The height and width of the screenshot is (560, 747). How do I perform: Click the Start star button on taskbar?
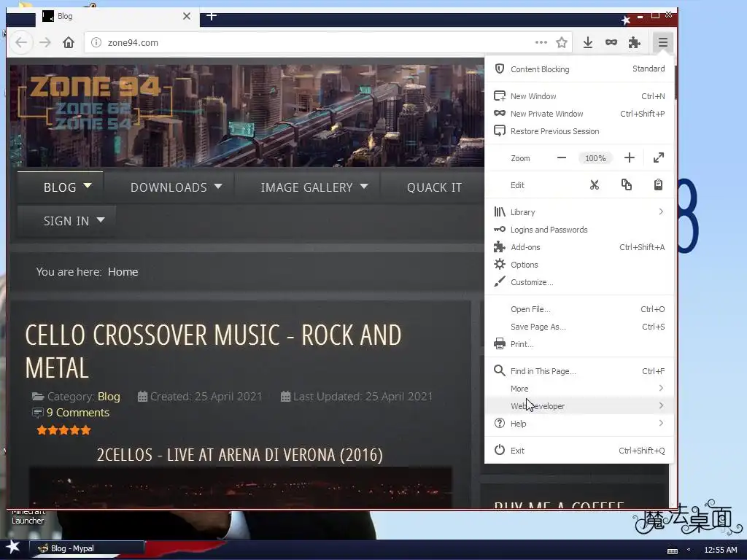(13, 548)
